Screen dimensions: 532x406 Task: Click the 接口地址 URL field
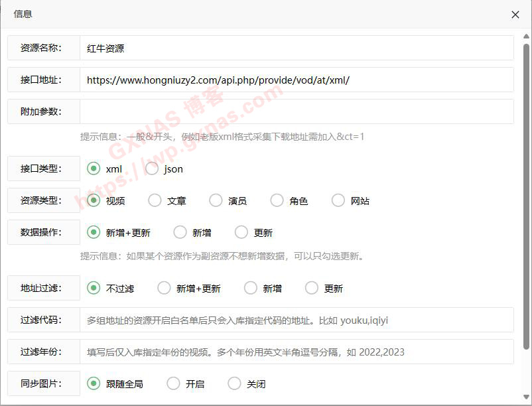(296, 80)
